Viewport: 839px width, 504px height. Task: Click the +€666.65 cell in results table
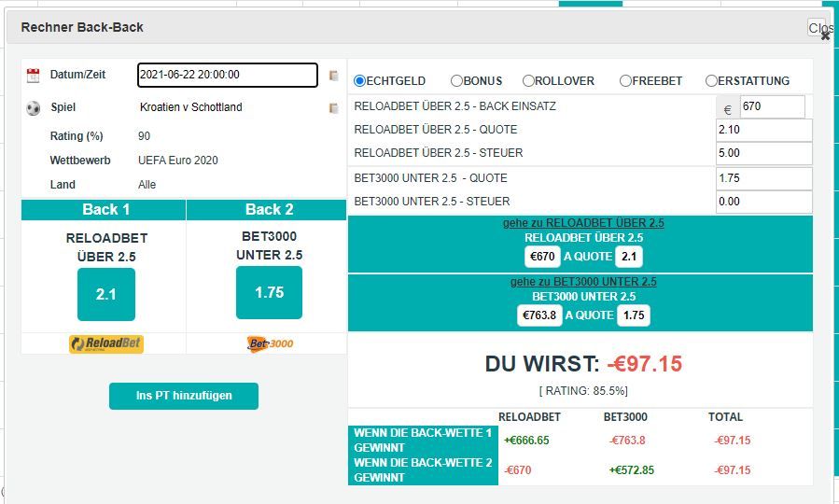click(x=526, y=441)
